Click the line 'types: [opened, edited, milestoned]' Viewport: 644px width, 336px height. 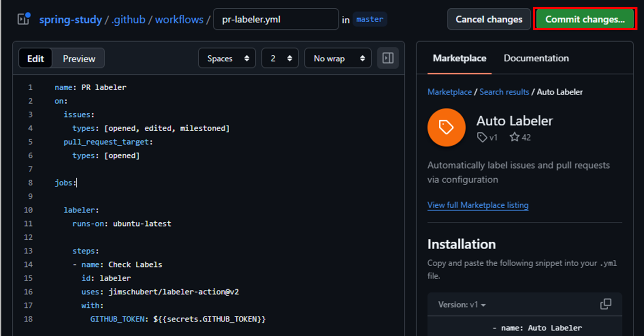click(x=151, y=128)
